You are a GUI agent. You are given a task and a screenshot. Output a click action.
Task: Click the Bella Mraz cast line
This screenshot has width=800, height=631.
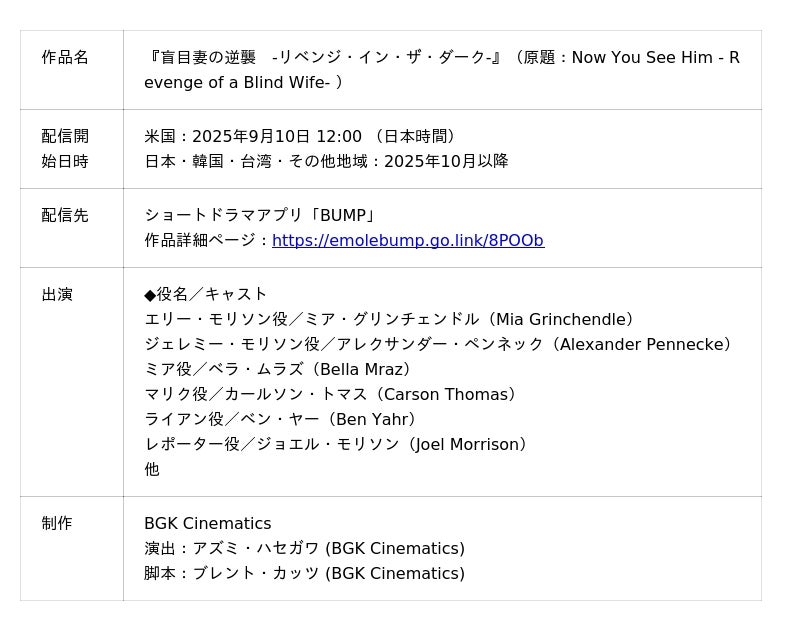click(x=281, y=369)
